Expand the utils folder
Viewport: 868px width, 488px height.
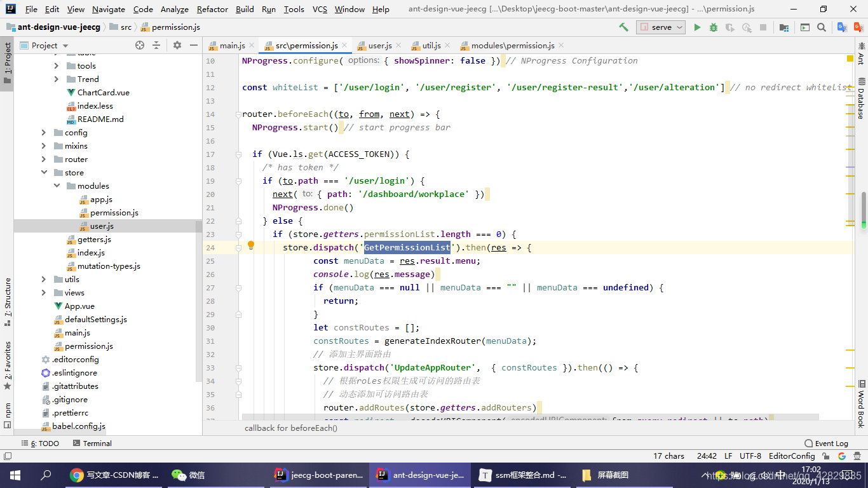pos(43,279)
